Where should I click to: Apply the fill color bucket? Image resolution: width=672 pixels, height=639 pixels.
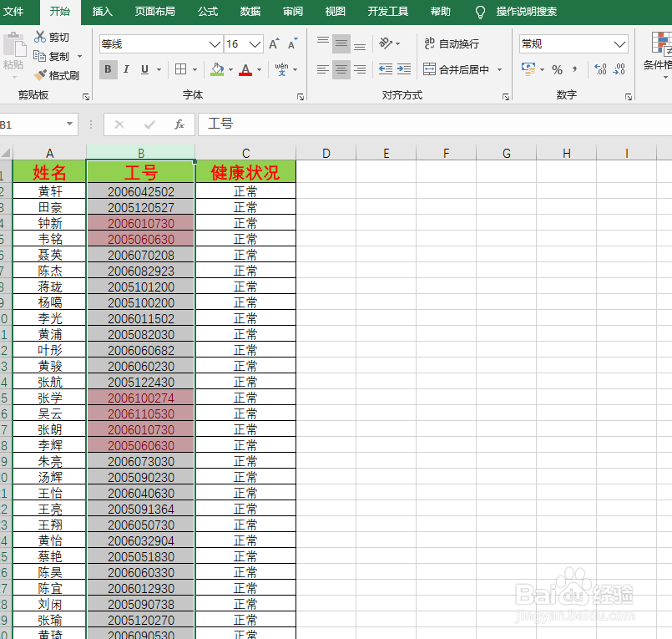pyautogui.click(x=217, y=69)
